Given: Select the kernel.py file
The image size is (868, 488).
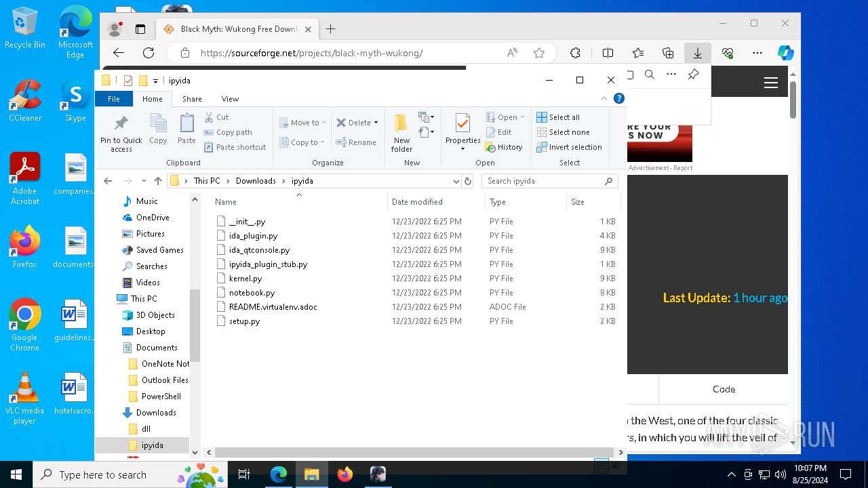Looking at the screenshot, I should pos(245,279).
